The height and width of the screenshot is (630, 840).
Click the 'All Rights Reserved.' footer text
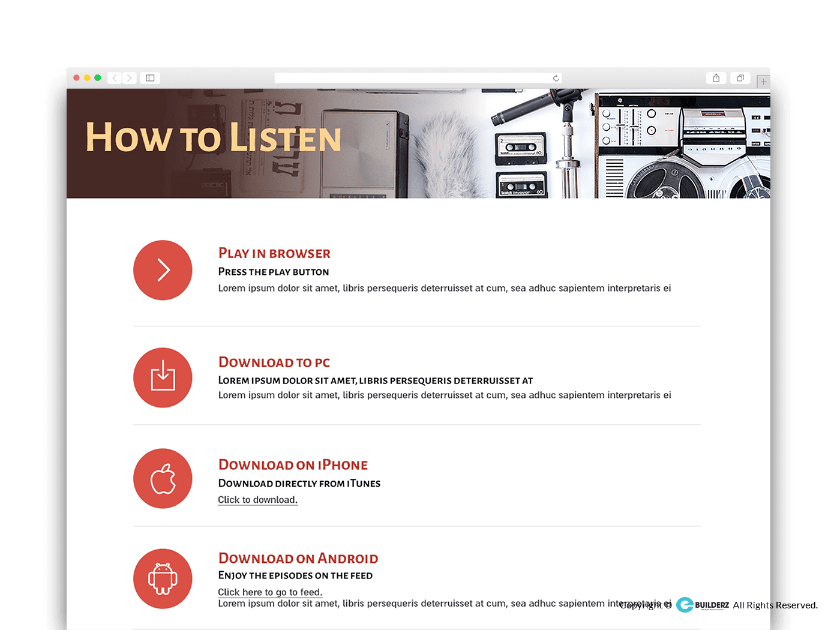pos(775,605)
